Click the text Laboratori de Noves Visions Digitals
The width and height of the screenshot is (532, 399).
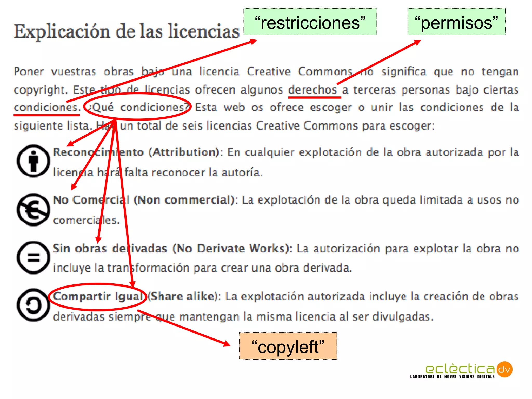pos(452,376)
